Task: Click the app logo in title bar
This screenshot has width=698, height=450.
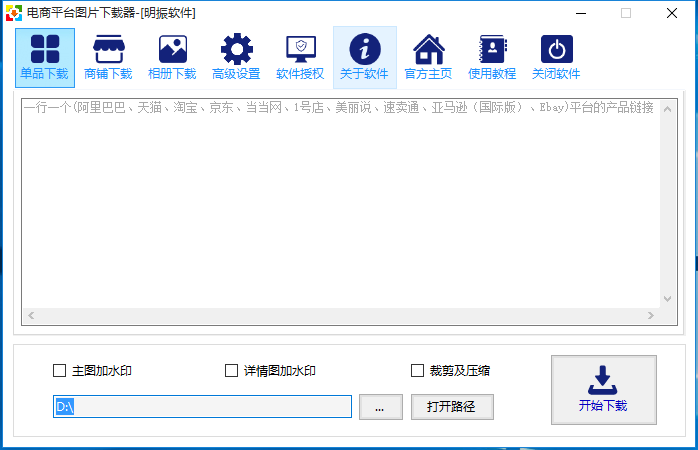Action: point(13,13)
